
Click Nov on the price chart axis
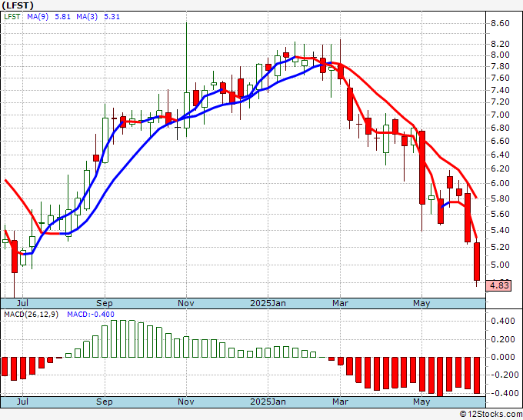tap(186, 303)
